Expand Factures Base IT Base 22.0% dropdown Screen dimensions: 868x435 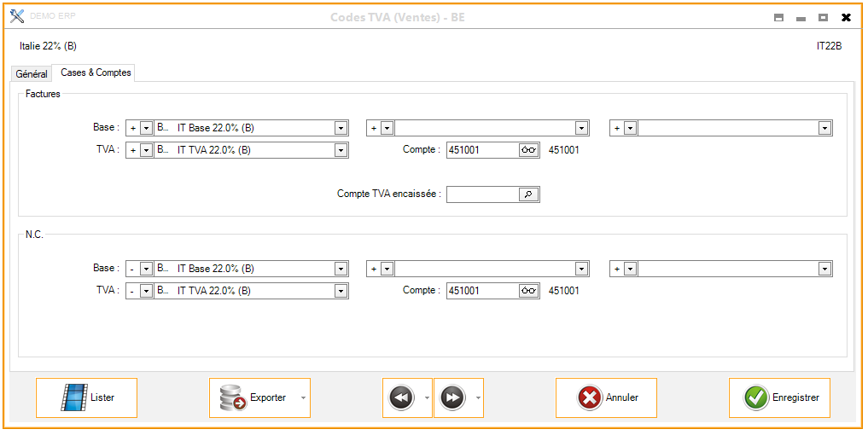tap(341, 128)
